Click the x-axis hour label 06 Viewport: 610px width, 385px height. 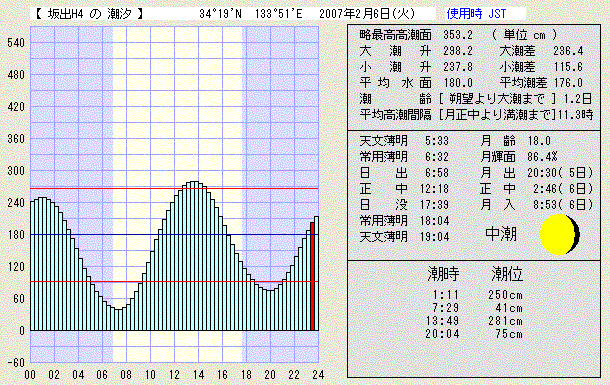pyautogui.click(x=102, y=375)
